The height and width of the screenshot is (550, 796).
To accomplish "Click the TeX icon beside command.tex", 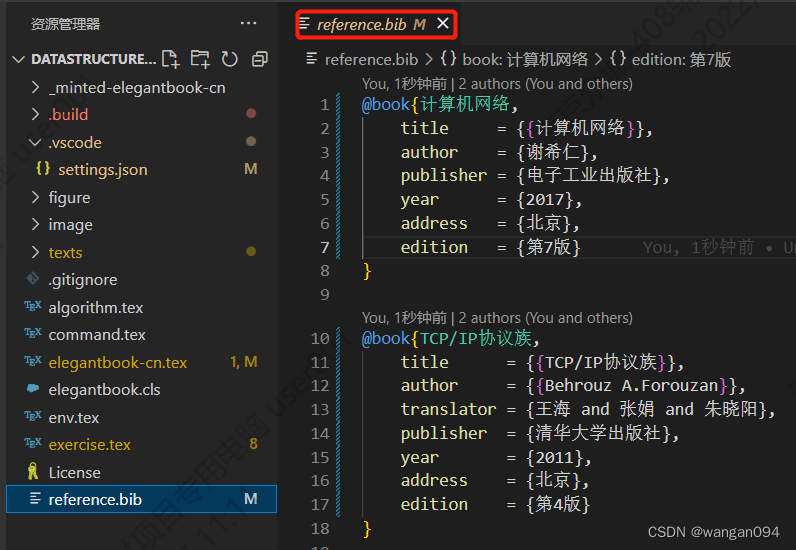I will coord(33,333).
